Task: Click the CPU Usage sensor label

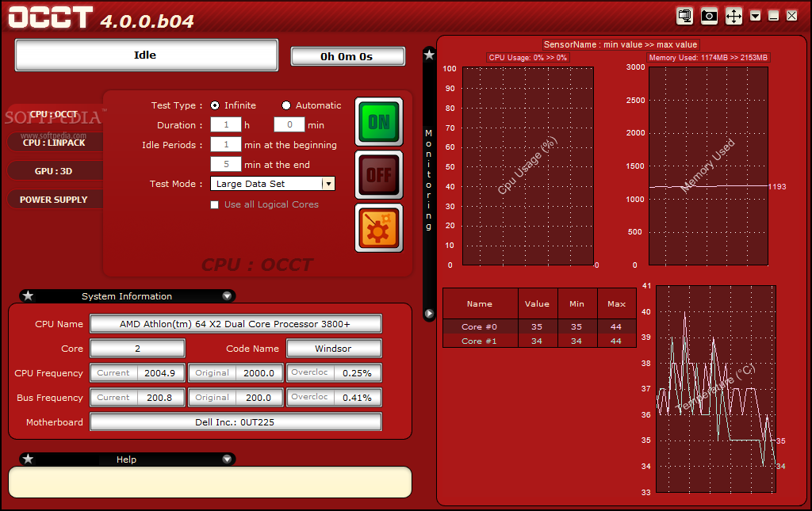Action: [527, 57]
